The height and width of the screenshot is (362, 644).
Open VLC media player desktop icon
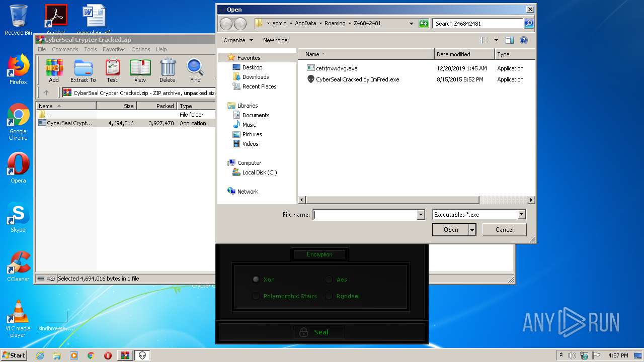(x=18, y=319)
